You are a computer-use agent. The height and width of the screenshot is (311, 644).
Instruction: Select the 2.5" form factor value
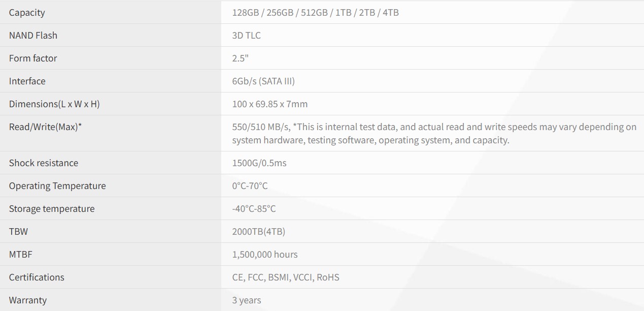pos(240,58)
